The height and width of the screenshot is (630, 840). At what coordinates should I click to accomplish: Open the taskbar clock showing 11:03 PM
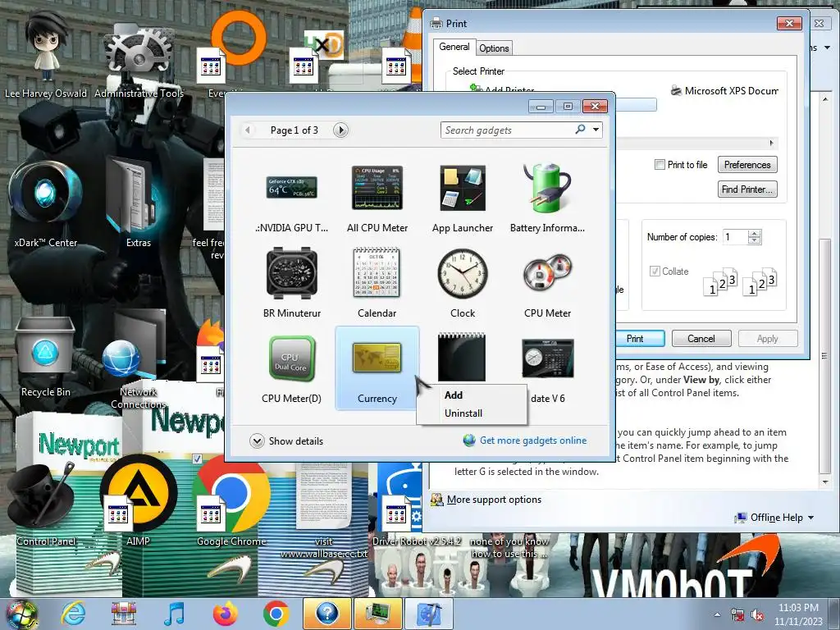tap(798, 614)
